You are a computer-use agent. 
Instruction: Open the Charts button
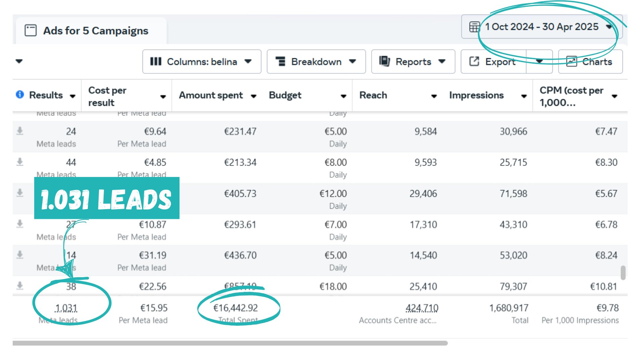[590, 62]
